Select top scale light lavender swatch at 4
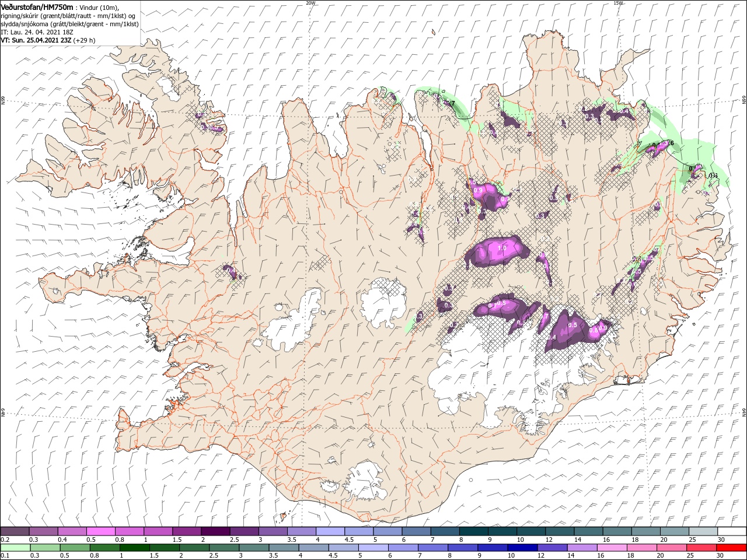 [330, 531]
